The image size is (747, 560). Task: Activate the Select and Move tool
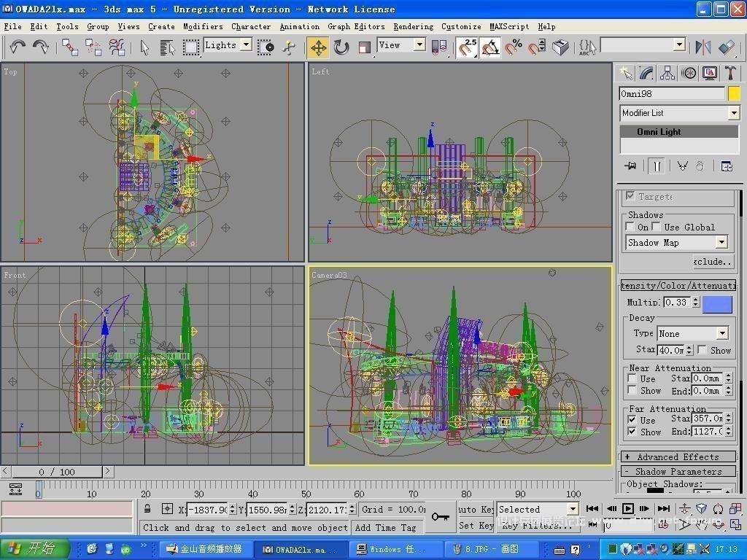(318, 47)
